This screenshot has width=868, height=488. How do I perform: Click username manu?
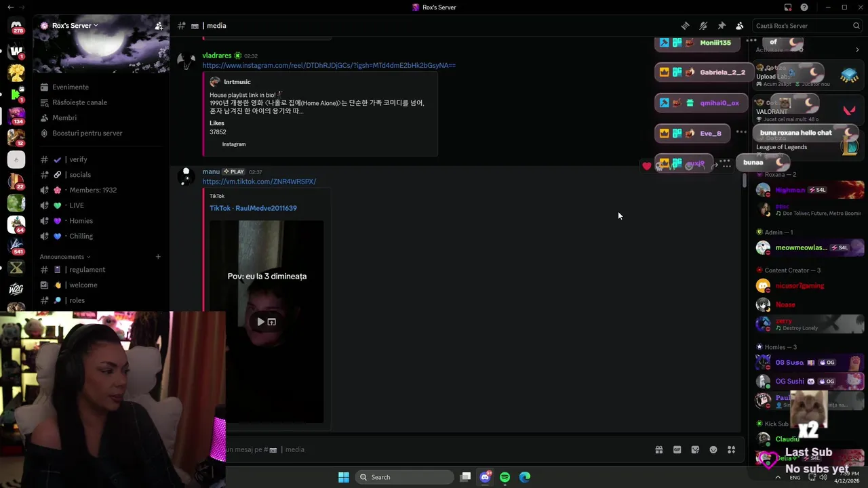point(211,171)
